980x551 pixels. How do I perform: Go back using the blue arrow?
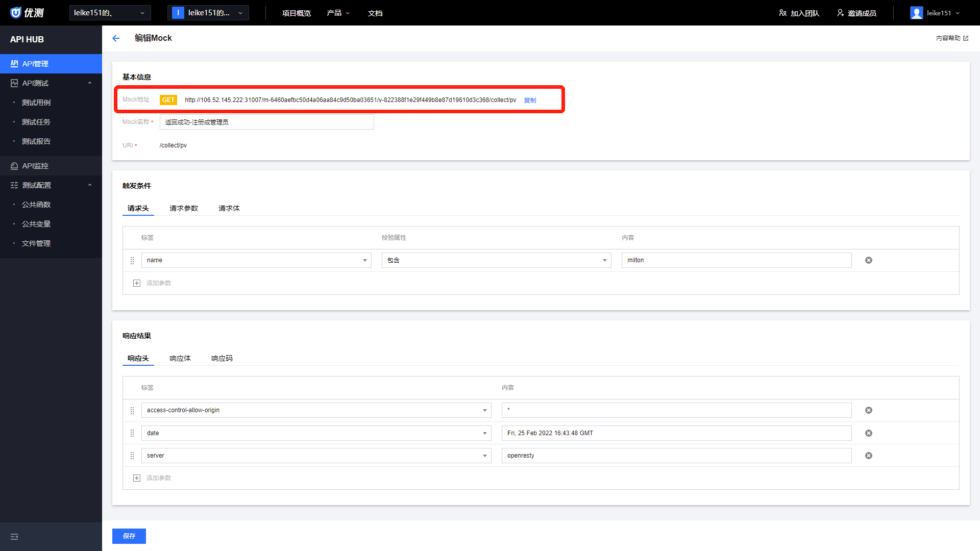click(116, 38)
